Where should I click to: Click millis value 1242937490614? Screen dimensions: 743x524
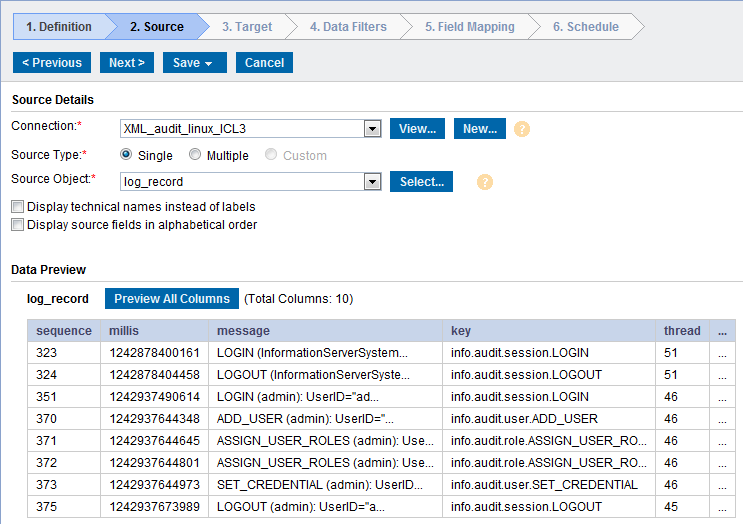tap(154, 397)
